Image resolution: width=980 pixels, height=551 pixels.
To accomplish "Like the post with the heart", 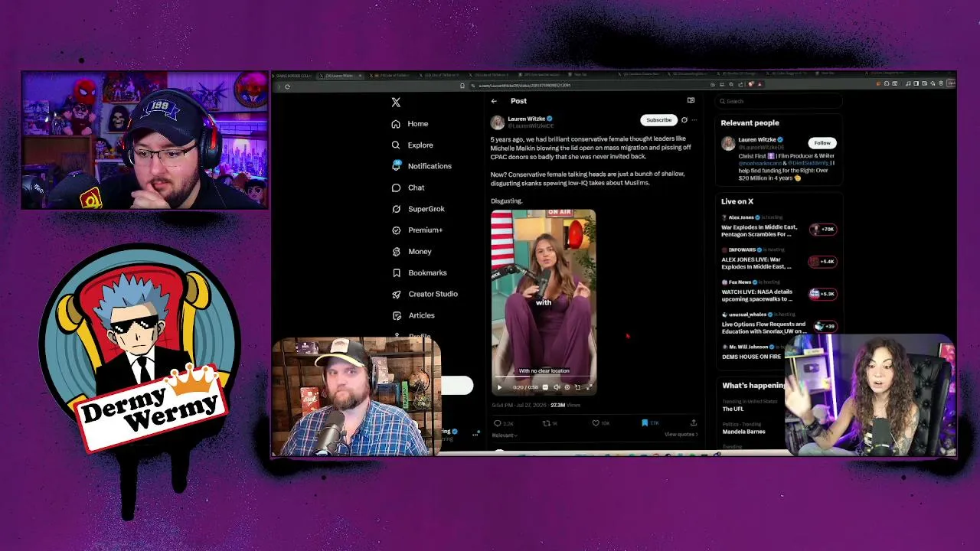I will pos(600,423).
